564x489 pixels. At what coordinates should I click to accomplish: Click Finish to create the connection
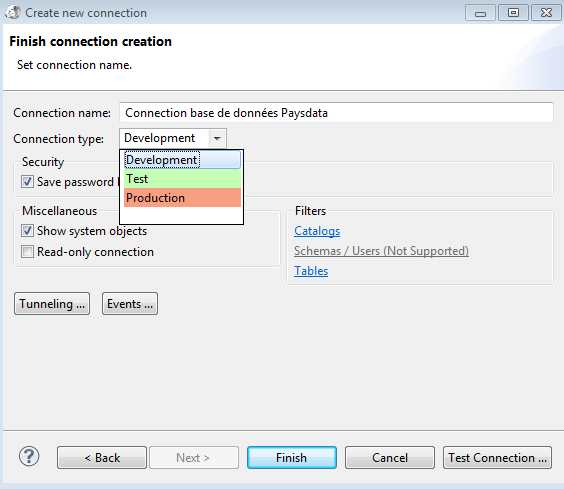(x=292, y=458)
